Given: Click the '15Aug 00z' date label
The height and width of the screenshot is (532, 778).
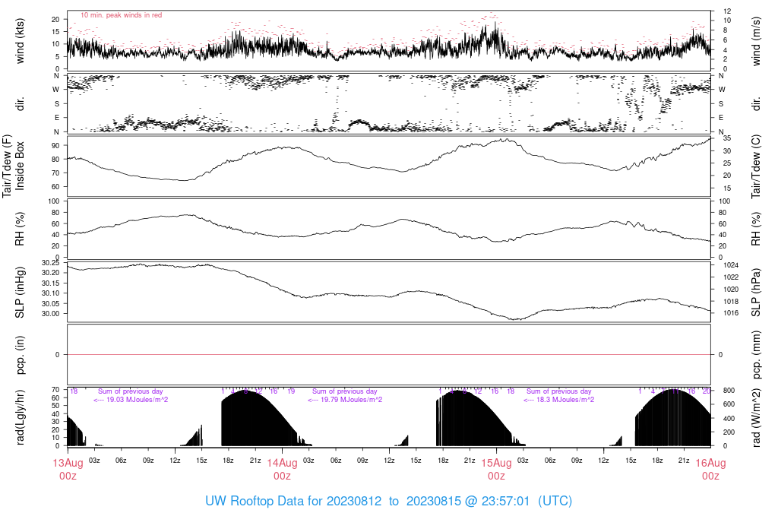Looking at the screenshot, I should coord(496,470).
